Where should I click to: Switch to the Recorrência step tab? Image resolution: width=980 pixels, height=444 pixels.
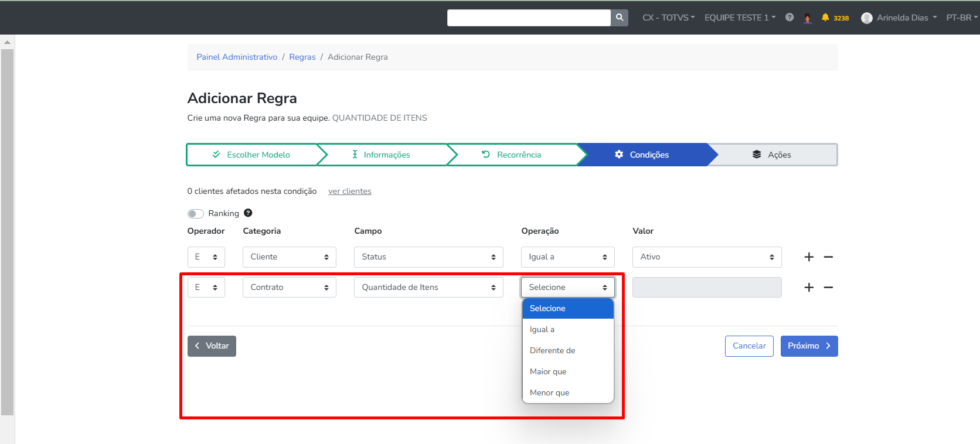click(x=512, y=155)
